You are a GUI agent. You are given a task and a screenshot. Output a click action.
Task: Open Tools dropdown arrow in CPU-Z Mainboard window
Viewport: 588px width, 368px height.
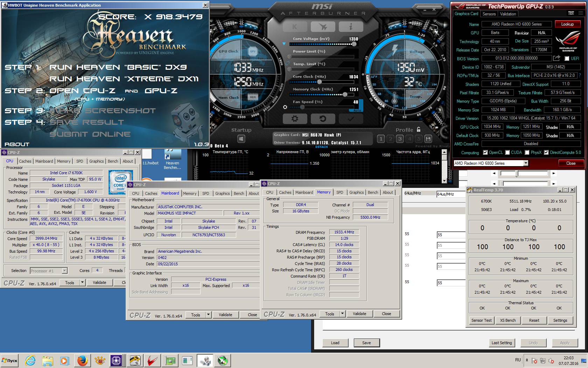pos(208,315)
